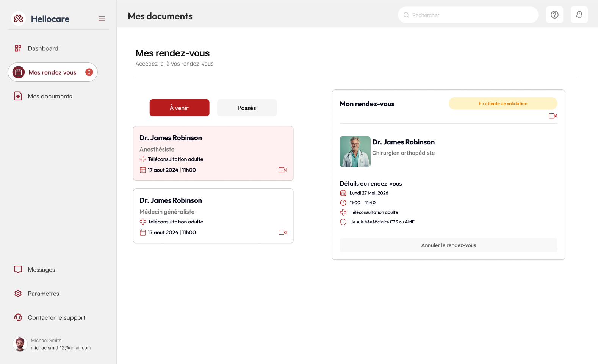
Task: Click Michael Smith profile avatar
Action: (20, 344)
